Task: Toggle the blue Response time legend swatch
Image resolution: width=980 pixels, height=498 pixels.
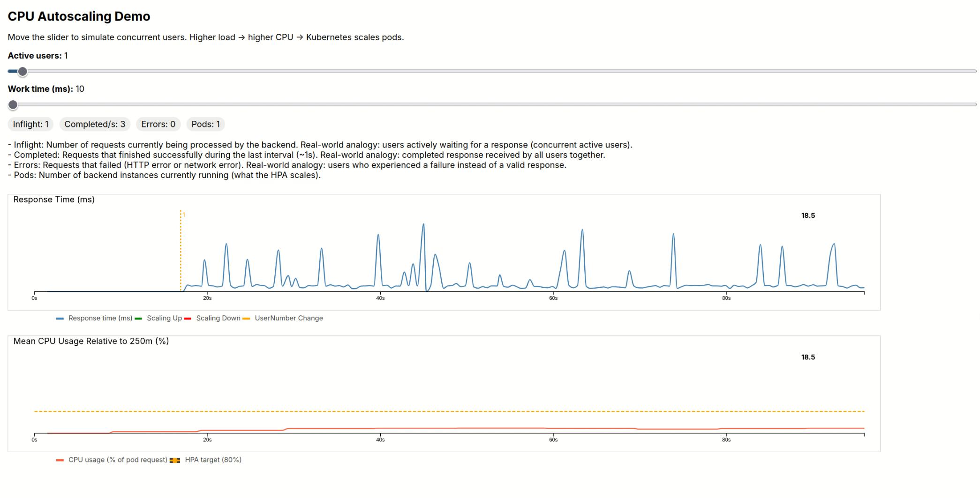Action: 60,319
